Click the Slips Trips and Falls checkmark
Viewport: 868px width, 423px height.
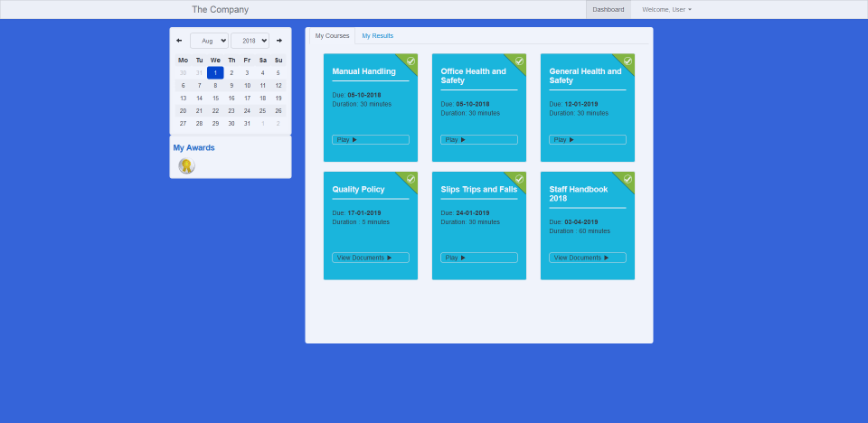[519, 179]
